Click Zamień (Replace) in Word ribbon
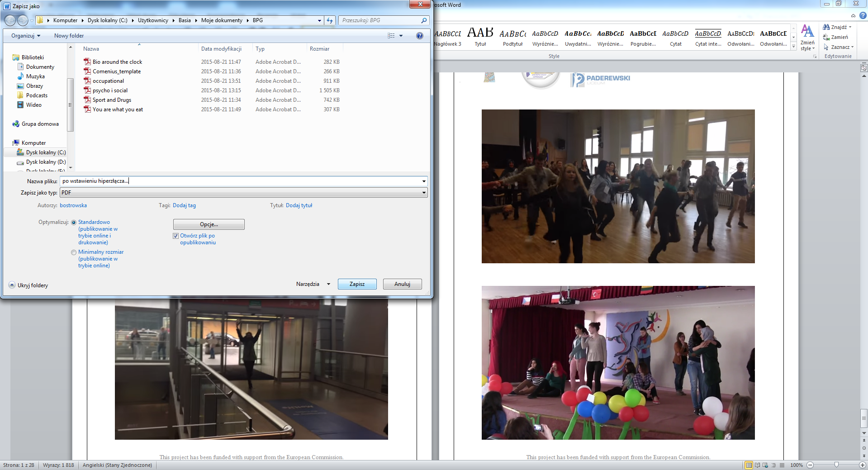Viewport: 868px width, 470px height. tap(835, 37)
